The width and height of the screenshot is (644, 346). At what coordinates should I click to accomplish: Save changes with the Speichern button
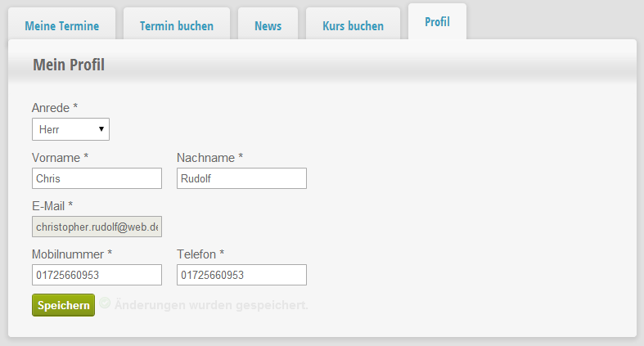pos(63,305)
